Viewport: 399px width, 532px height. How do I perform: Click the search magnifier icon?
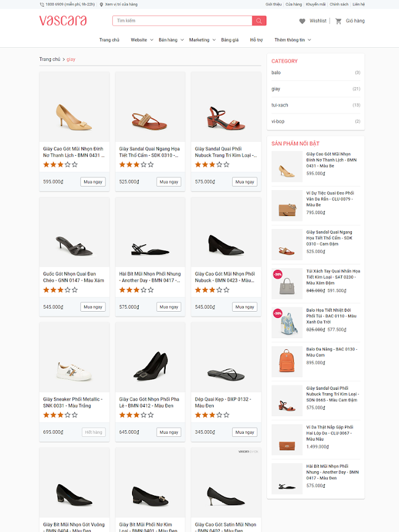click(258, 20)
